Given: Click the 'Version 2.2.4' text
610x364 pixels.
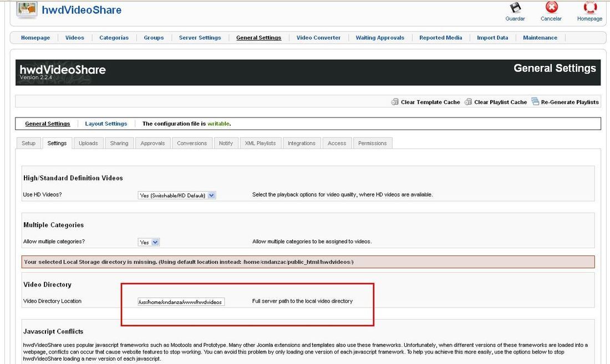Looking at the screenshot, I should [x=36, y=78].
